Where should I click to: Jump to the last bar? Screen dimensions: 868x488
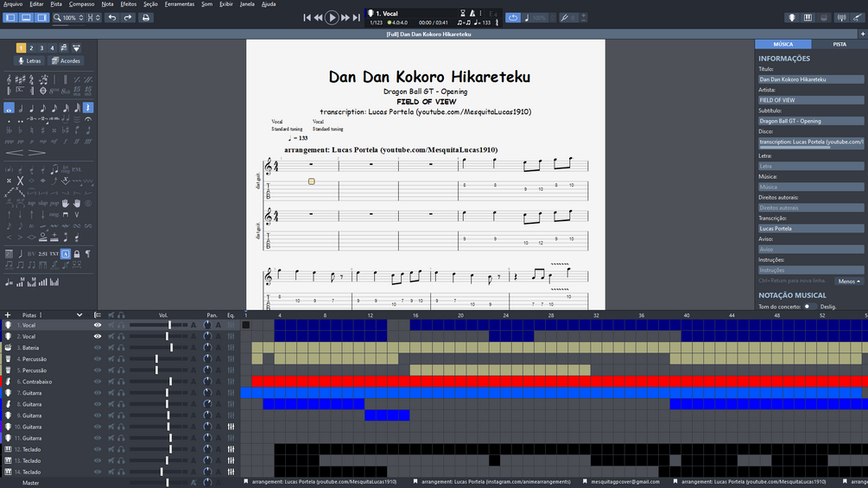pyautogui.click(x=357, y=17)
